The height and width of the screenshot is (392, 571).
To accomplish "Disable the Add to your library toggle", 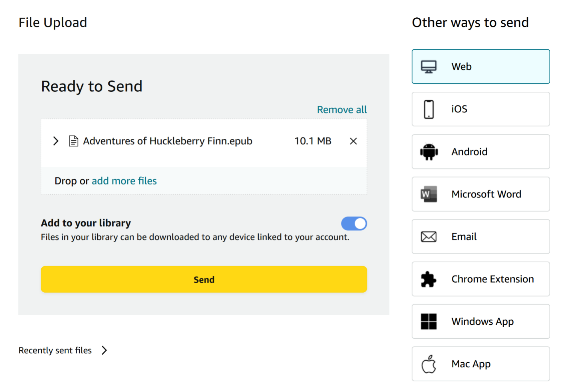I will 354,224.
